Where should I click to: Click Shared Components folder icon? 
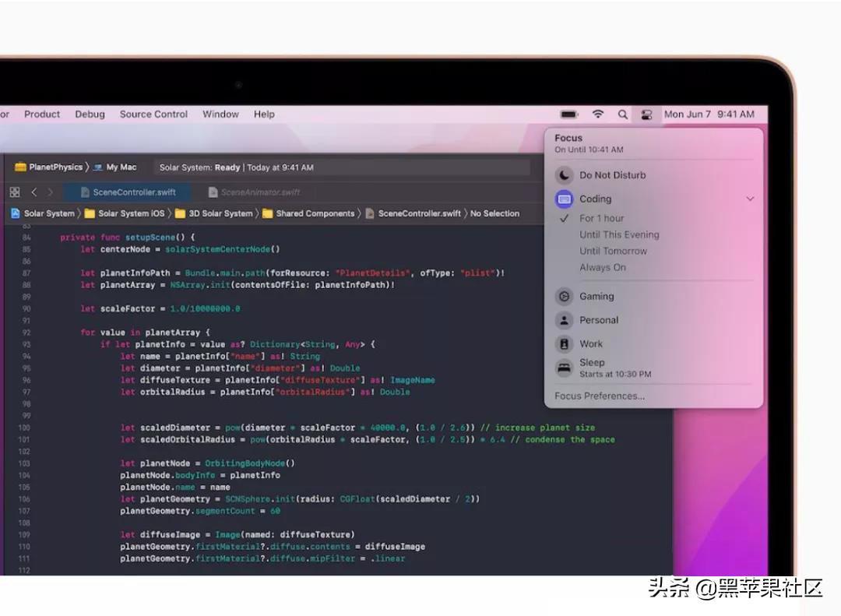tap(267, 213)
